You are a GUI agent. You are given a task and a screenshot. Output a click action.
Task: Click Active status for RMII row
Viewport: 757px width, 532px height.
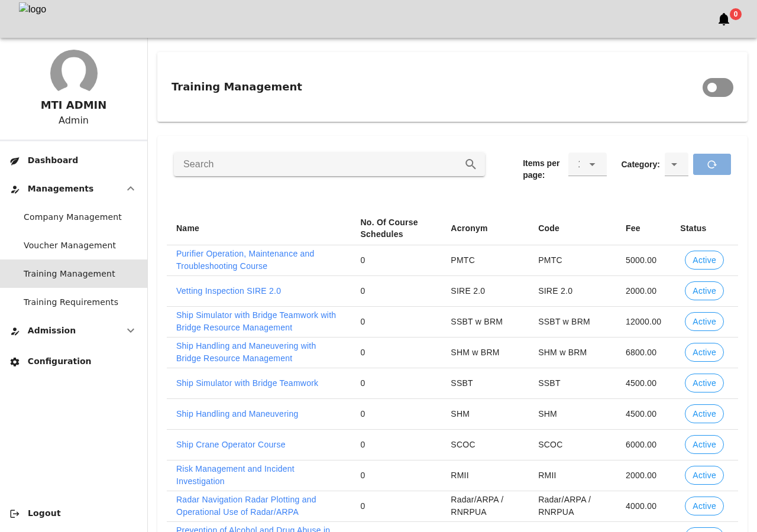[x=704, y=475]
